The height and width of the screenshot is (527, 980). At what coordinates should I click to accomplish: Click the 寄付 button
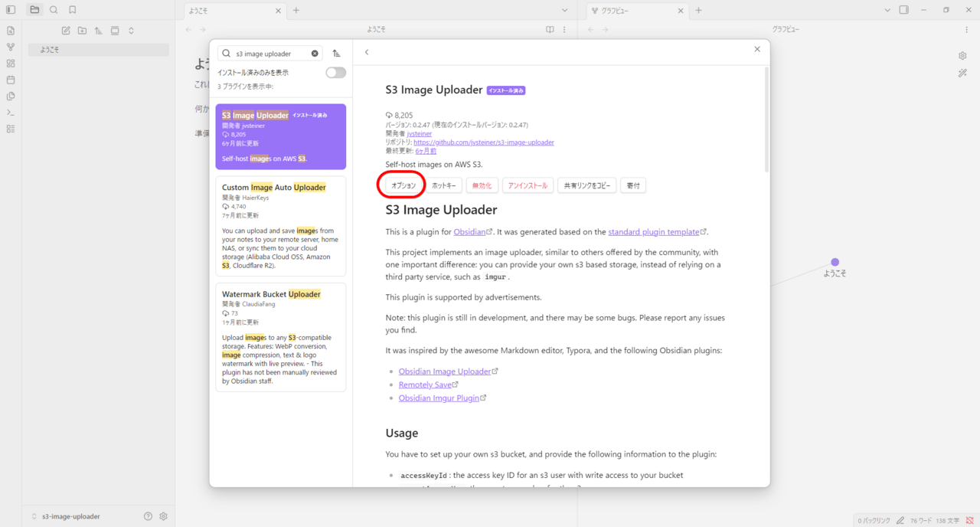pyautogui.click(x=633, y=185)
